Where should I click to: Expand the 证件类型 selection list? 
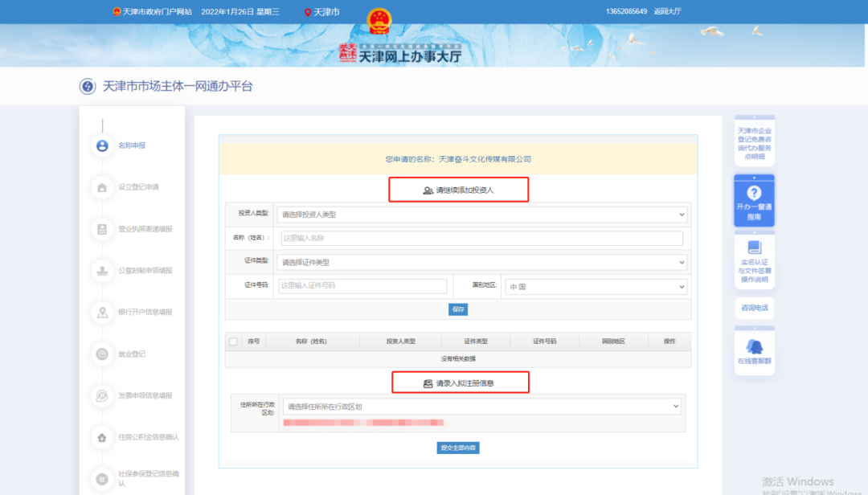pos(482,262)
